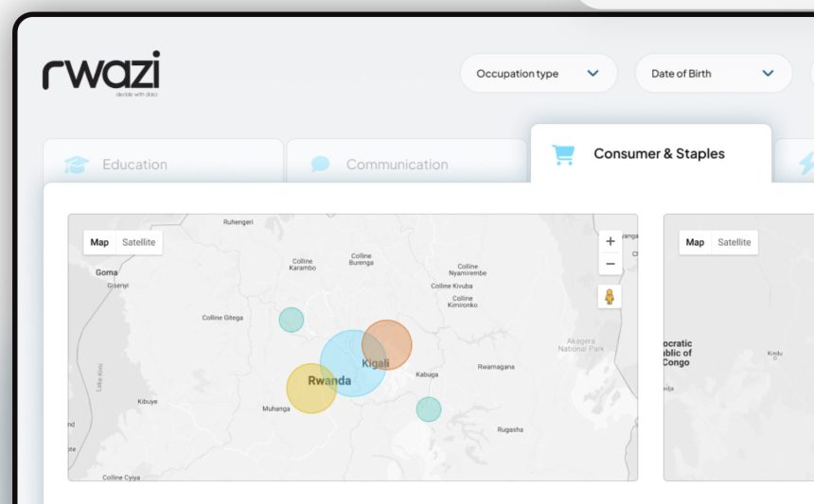Click the Ruhengeri map label
This screenshot has width=814, height=504.
click(239, 222)
